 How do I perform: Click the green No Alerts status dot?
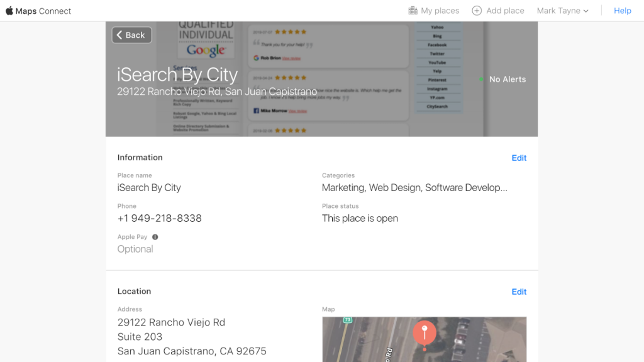pyautogui.click(x=481, y=79)
